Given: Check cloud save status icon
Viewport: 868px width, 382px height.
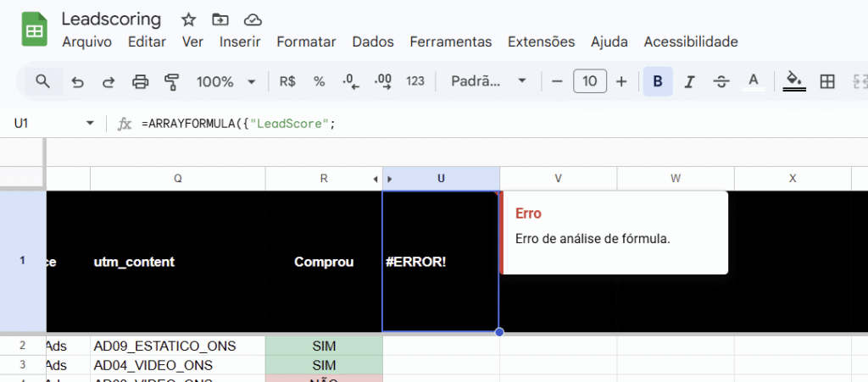Looking at the screenshot, I should coord(252,19).
